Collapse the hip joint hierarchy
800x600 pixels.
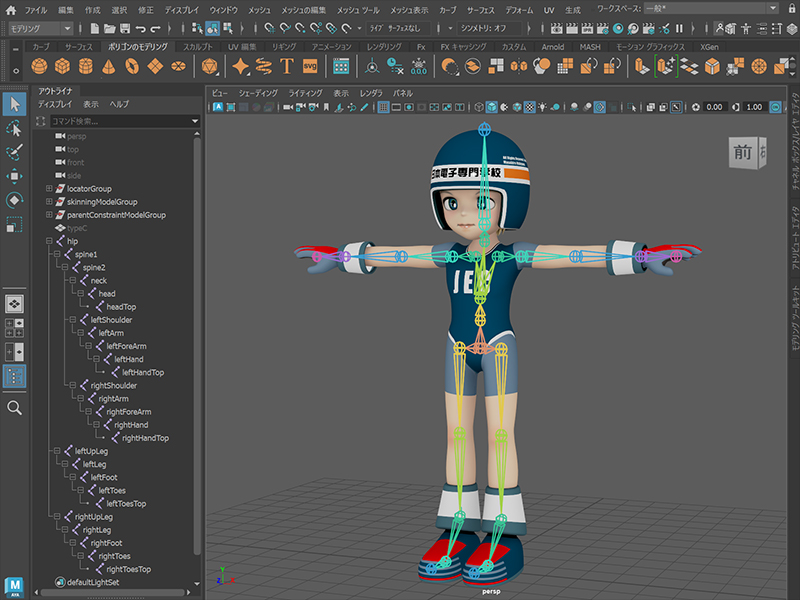[x=49, y=241]
